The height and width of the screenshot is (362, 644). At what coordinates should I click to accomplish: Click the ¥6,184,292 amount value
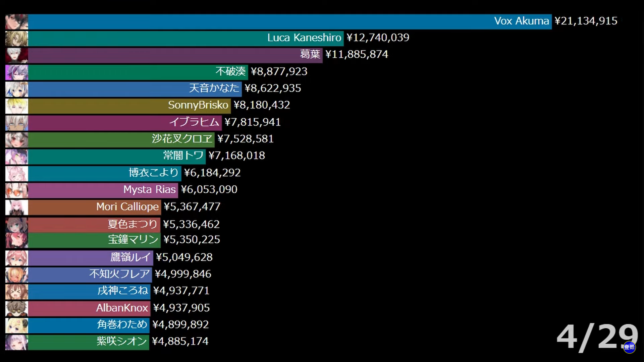coord(212,173)
